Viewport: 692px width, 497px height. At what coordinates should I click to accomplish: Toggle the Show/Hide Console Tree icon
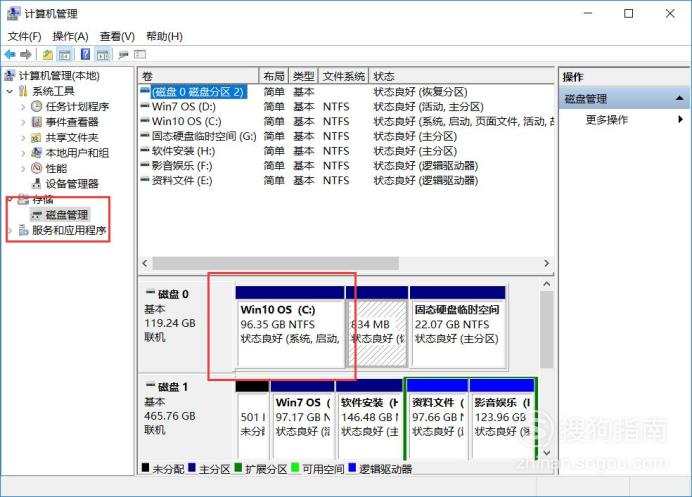64,55
